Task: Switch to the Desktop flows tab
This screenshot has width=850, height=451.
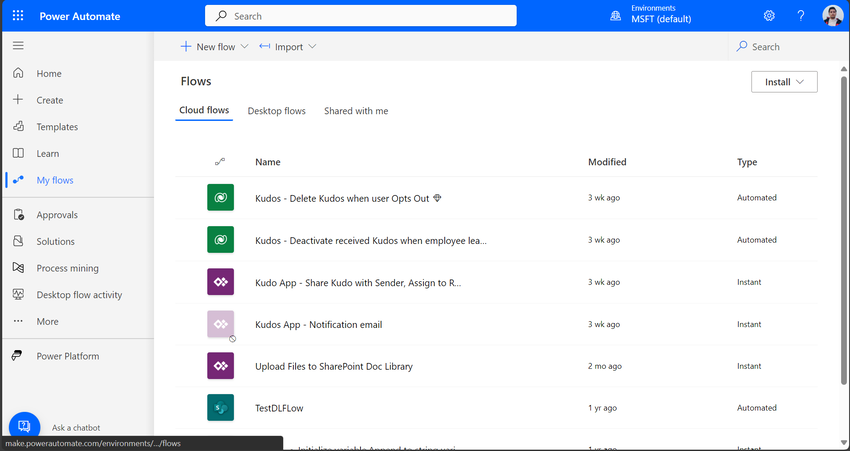Action: tap(276, 111)
